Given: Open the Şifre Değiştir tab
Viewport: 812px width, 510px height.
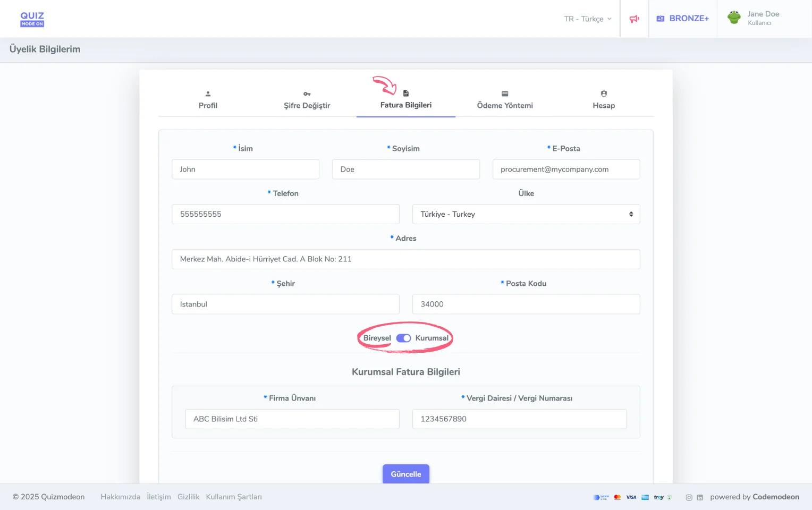Looking at the screenshot, I should (307, 100).
